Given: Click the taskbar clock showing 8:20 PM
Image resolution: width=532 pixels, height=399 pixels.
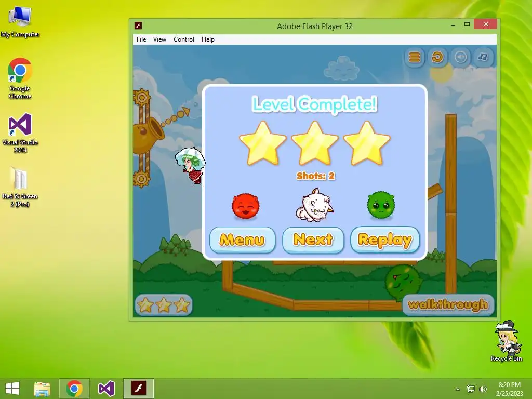Looking at the screenshot, I should click(509, 389).
